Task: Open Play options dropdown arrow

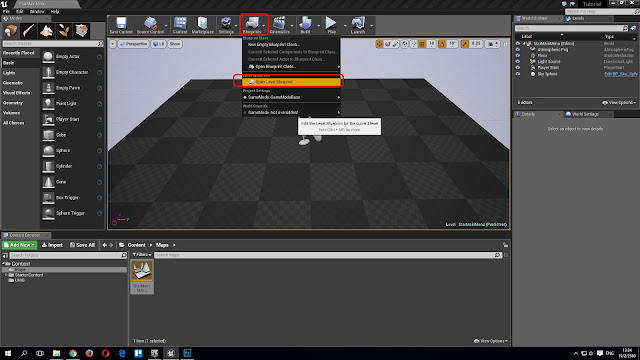Action: coord(345,26)
